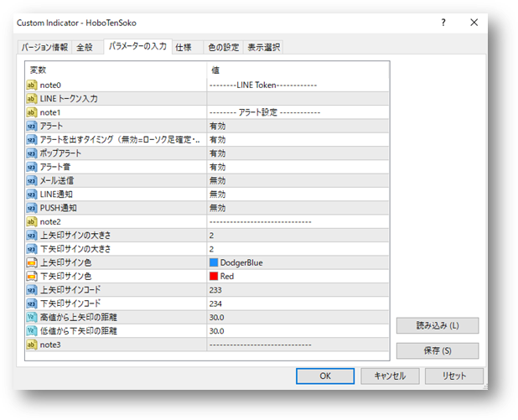Click the icon beside LINE トークン入力
Screen dimensions: 518x420
pos(31,99)
